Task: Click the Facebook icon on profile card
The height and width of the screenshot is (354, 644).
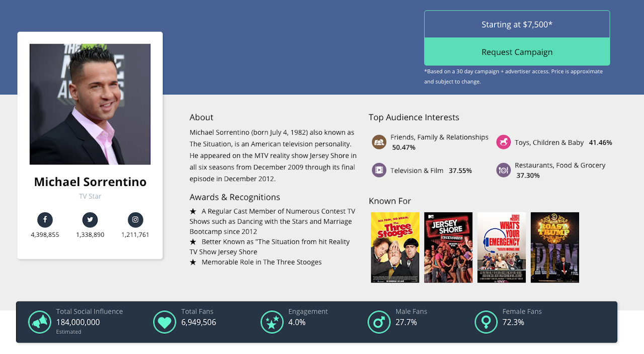Action: [45, 220]
